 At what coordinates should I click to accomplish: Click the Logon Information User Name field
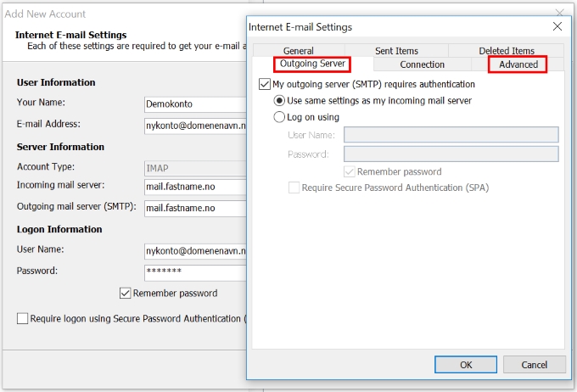(x=195, y=251)
